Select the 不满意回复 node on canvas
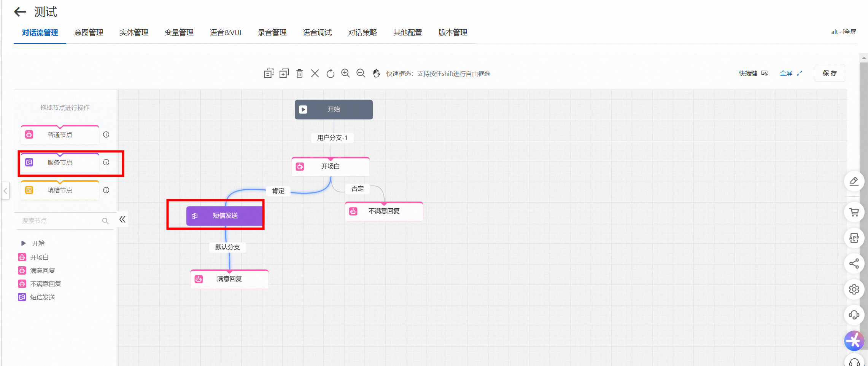The width and height of the screenshot is (868, 366). coord(384,211)
